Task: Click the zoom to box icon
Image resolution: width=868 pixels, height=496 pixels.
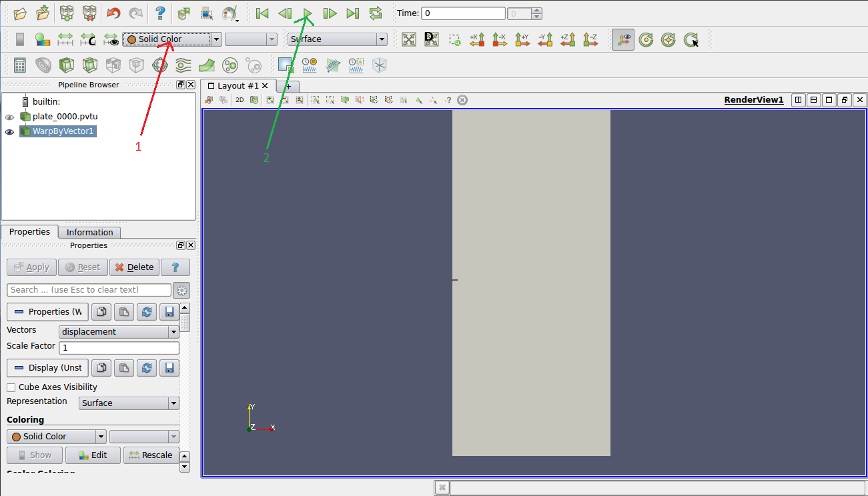Action: click(x=454, y=40)
